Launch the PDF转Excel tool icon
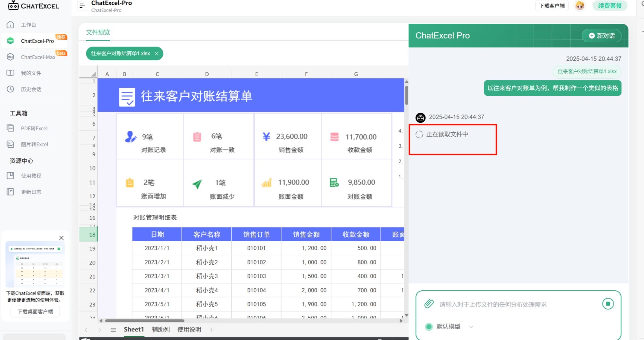Image resolution: width=644 pixels, height=340 pixels. (x=10, y=128)
